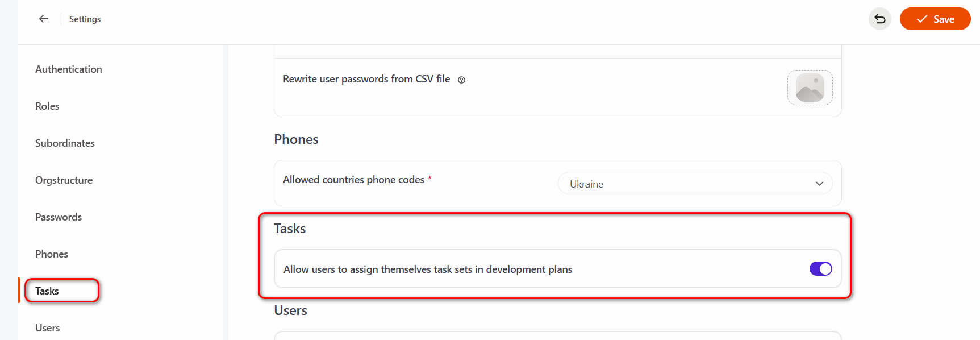Click the undo changes icon

(879, 19)
